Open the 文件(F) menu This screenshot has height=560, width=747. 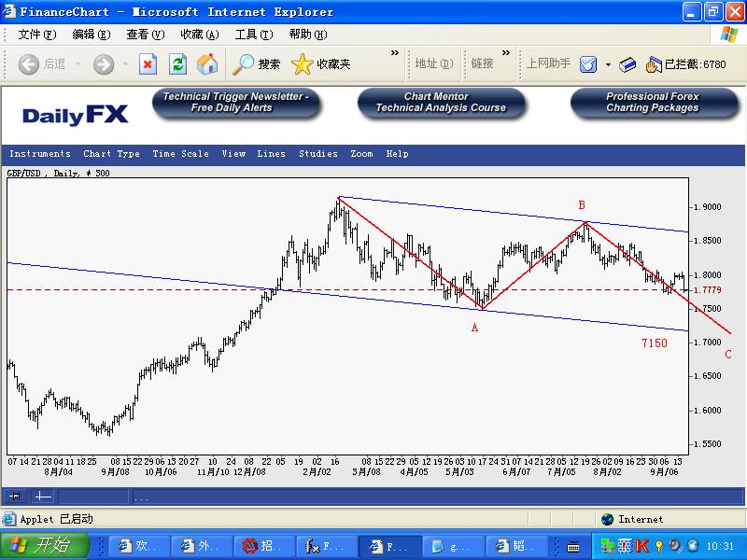tap(37, 35)
